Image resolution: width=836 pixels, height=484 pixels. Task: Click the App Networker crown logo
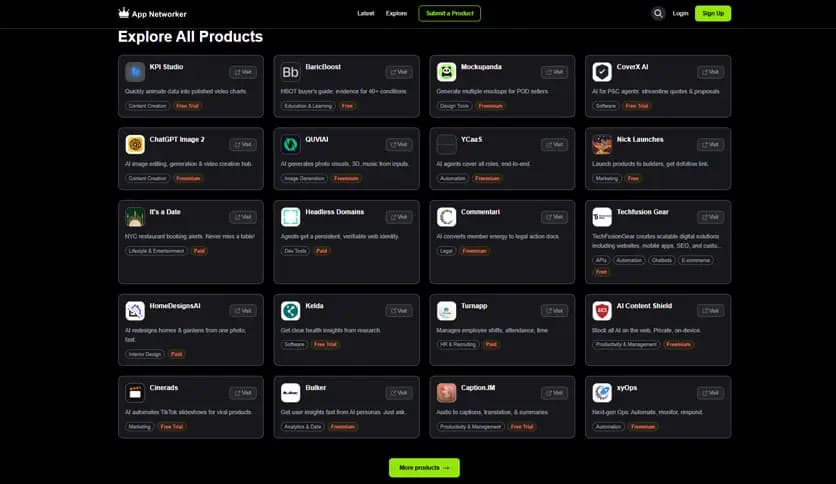(x=124, y=13)
